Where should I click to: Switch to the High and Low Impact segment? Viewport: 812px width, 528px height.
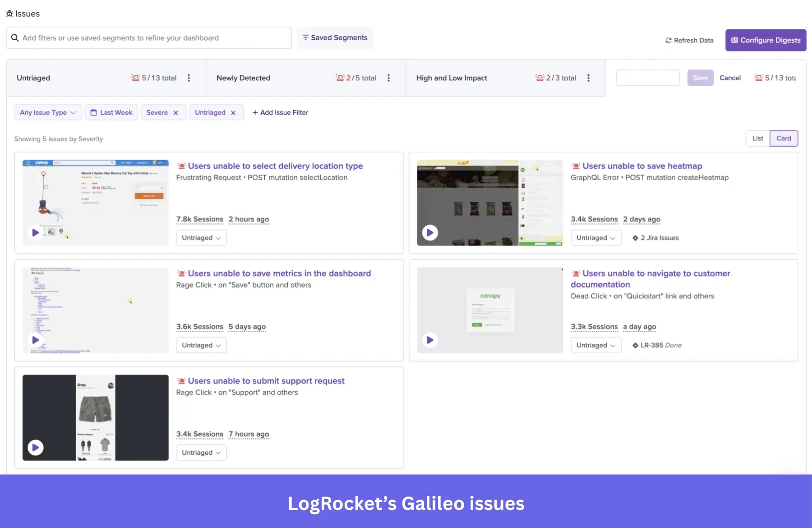coord(452,78)
